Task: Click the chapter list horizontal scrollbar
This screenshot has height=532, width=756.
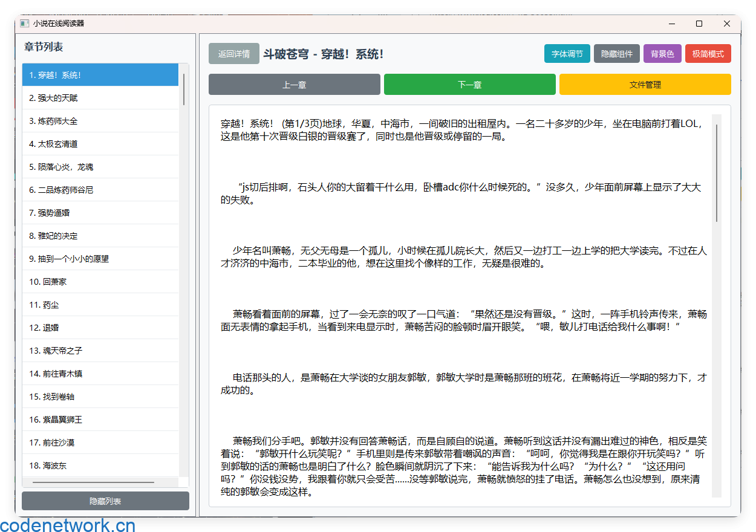Action: coord(93,482)
